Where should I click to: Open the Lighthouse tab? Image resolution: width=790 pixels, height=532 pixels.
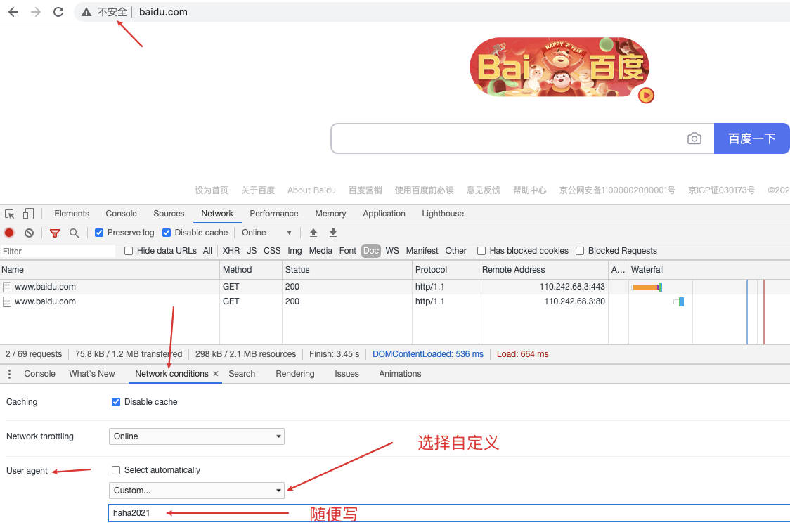click(443, 214)
